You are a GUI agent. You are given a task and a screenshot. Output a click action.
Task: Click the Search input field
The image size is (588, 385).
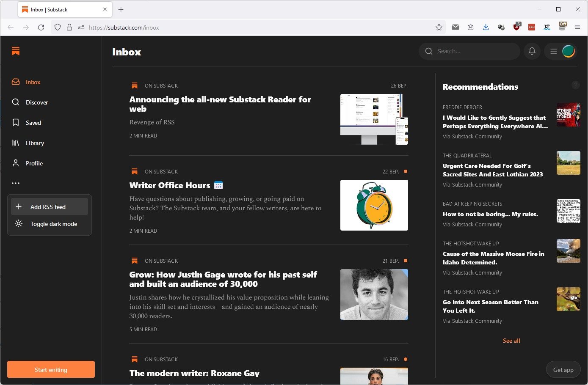(x=469, y=51)
